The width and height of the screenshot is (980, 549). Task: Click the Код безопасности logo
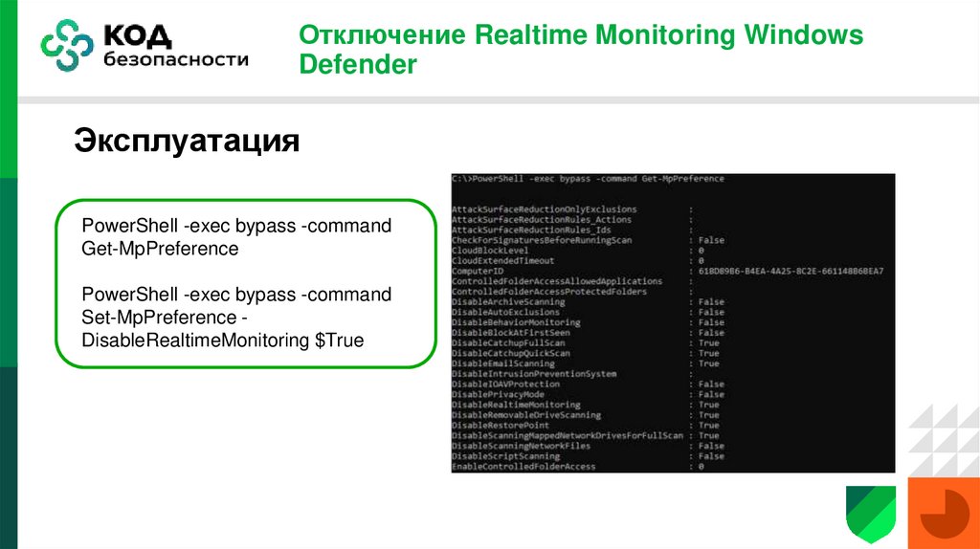[x=145, y=45]
